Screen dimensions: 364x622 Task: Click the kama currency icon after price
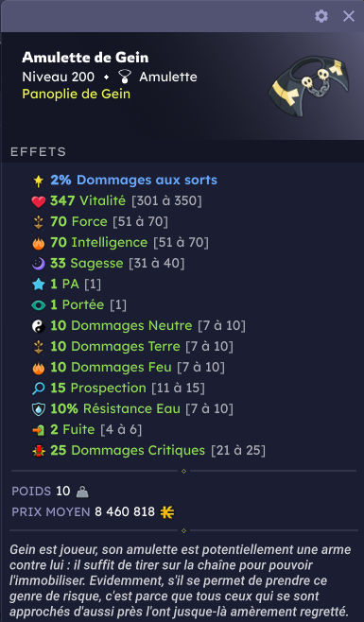pos(167,512)
